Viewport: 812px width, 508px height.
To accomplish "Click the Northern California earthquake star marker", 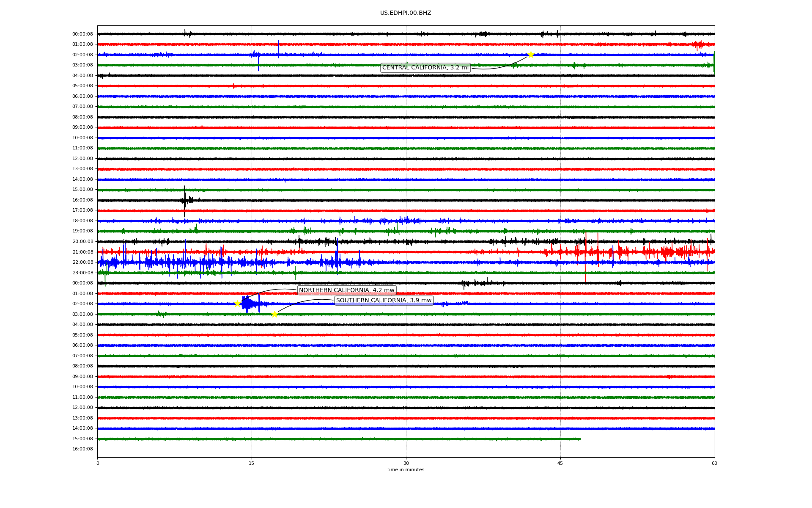I will pyautogui.click(x=237, y=304).
